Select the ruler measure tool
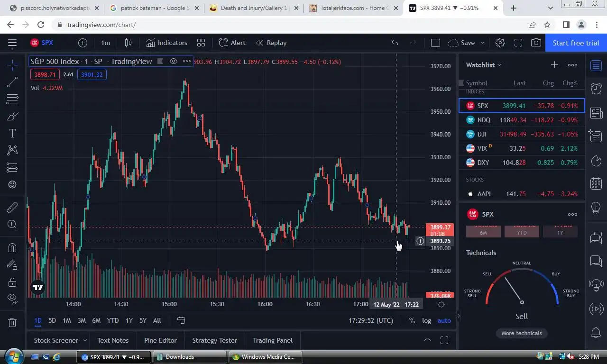The image size is (607, 364). tap(12, 207)
